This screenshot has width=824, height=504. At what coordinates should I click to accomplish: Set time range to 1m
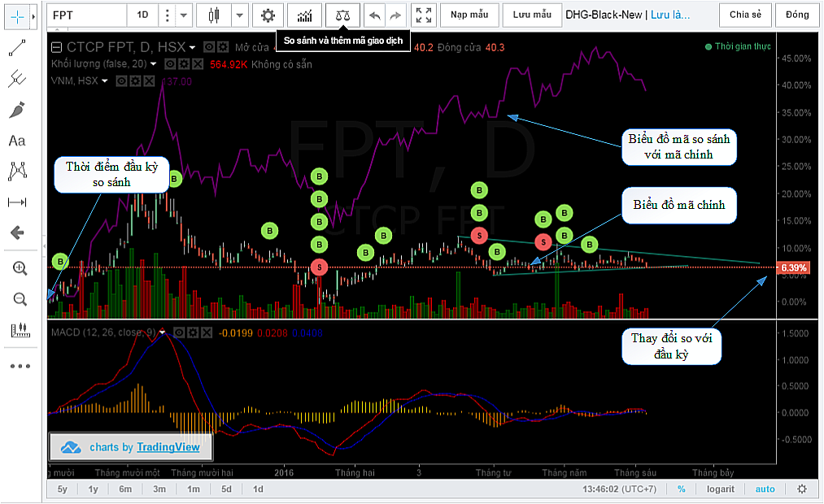tap(194, 489)
